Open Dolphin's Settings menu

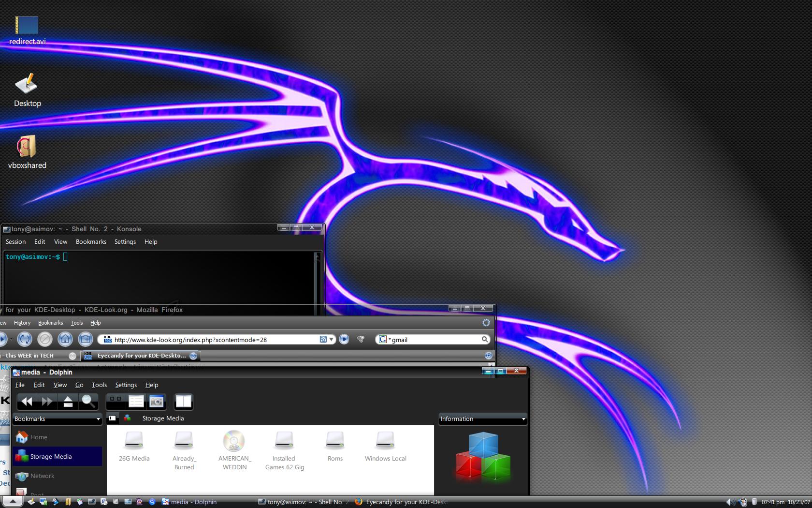point(126,385)
